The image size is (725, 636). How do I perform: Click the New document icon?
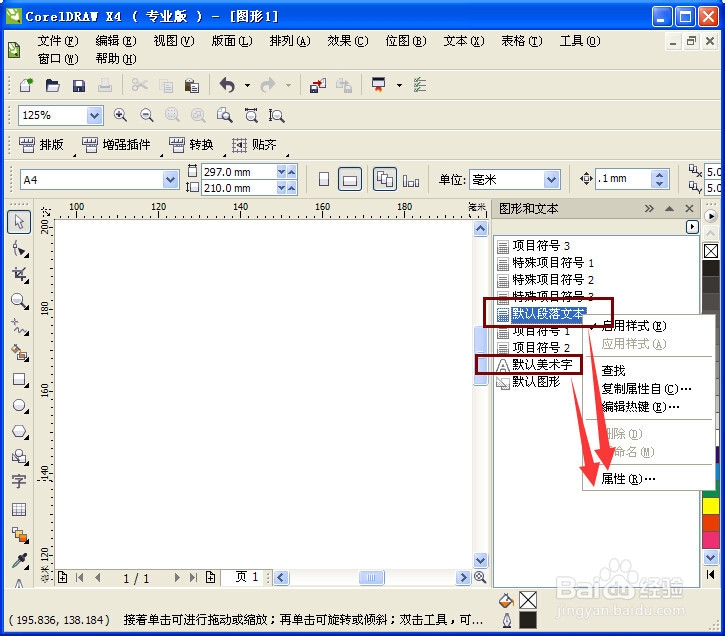click(x=26, y=86)
